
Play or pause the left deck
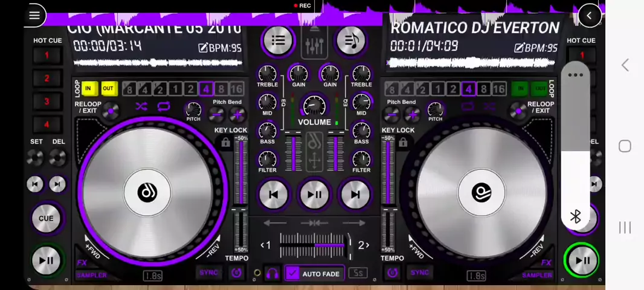[46, 260]
